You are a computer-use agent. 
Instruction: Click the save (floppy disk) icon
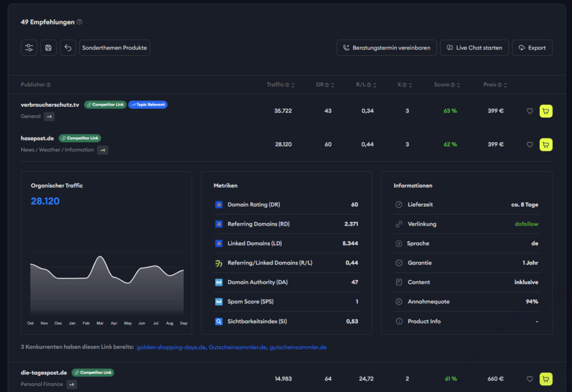(49, 48)
